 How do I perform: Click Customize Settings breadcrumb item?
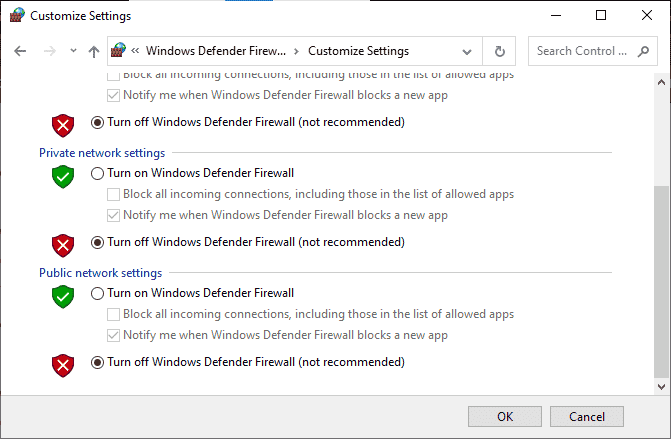[x=358, y=51]
